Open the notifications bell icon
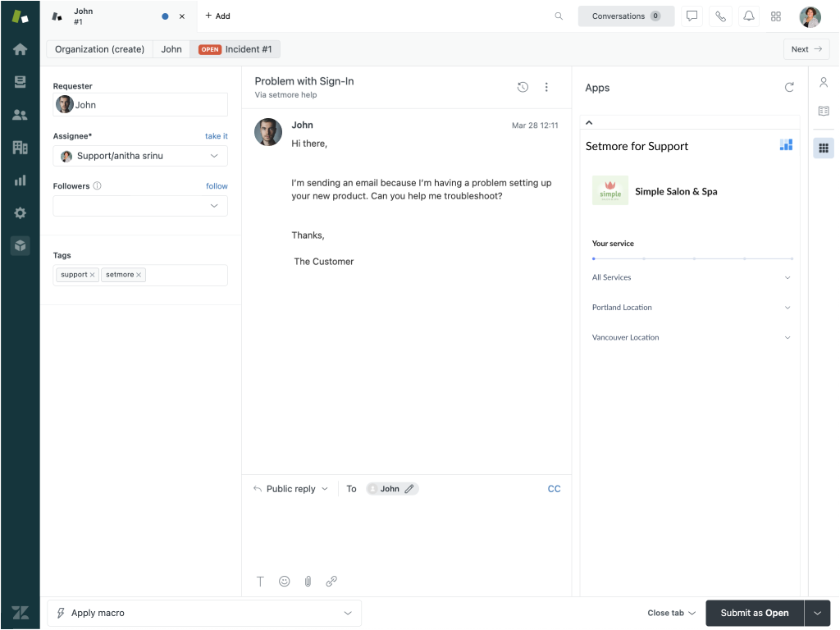 click(749, 16)
